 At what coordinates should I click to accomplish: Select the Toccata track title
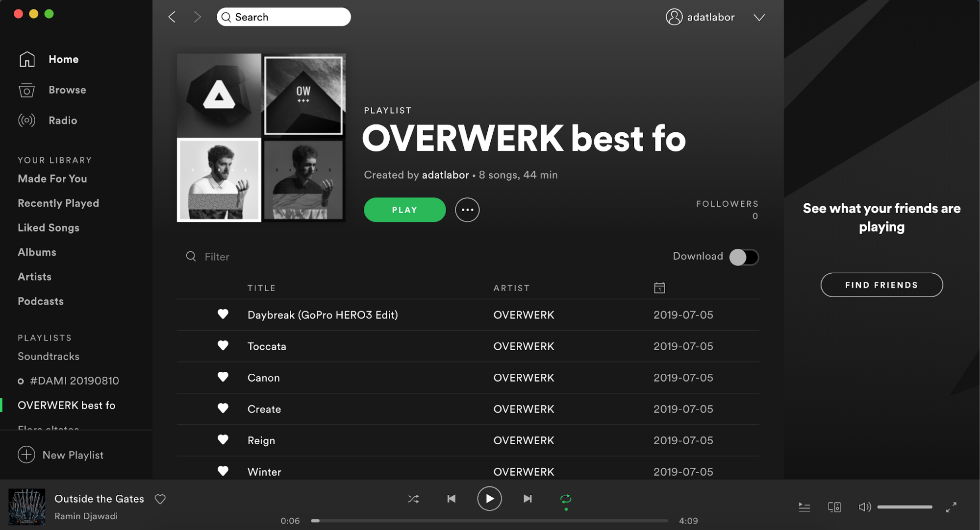[267, 346]
